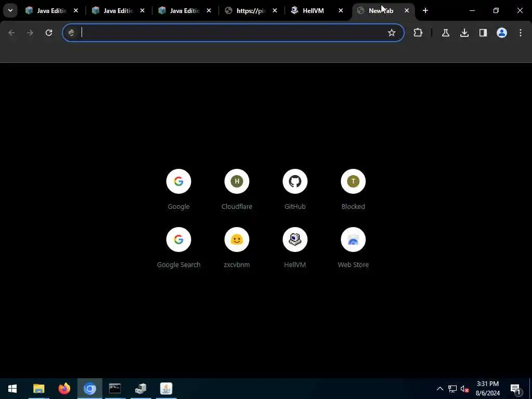Viewport: 532px width, 399px height.
Task: Focus the address bar input
Action: (232, 33)
